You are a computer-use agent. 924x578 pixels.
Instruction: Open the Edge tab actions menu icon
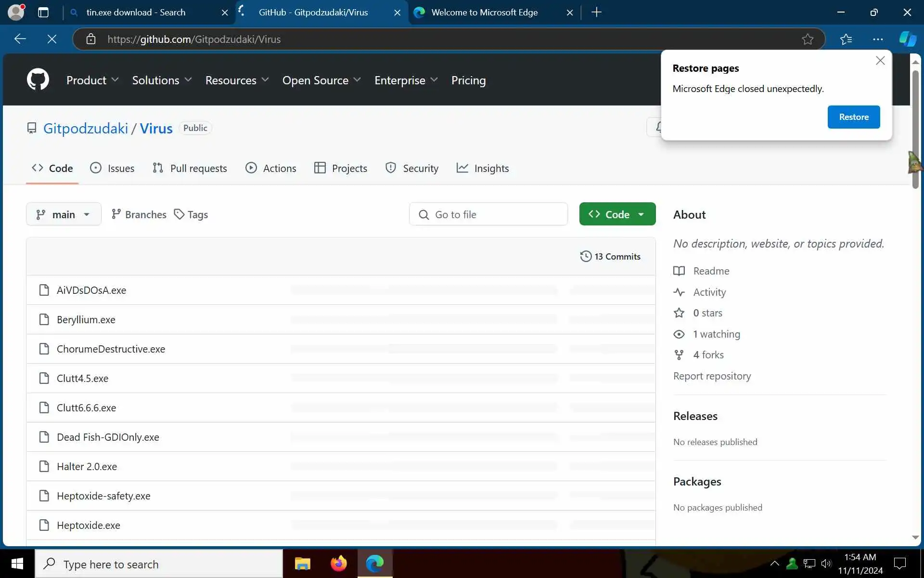(43, 12)
